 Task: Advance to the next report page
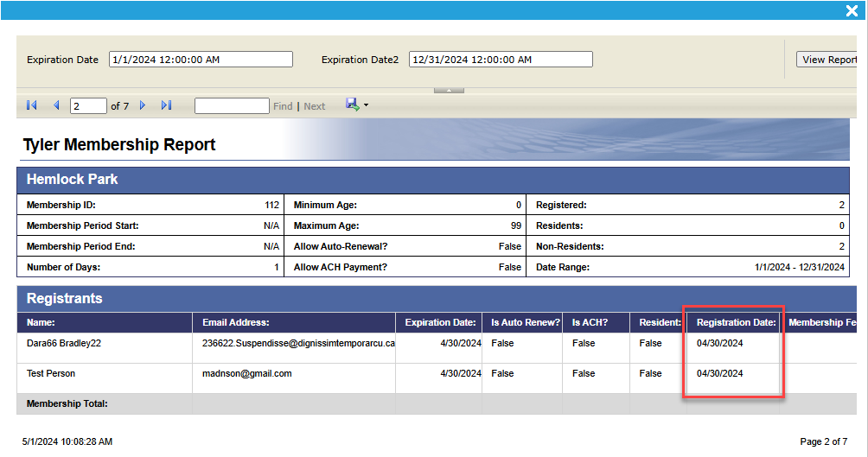coord(143,105)
